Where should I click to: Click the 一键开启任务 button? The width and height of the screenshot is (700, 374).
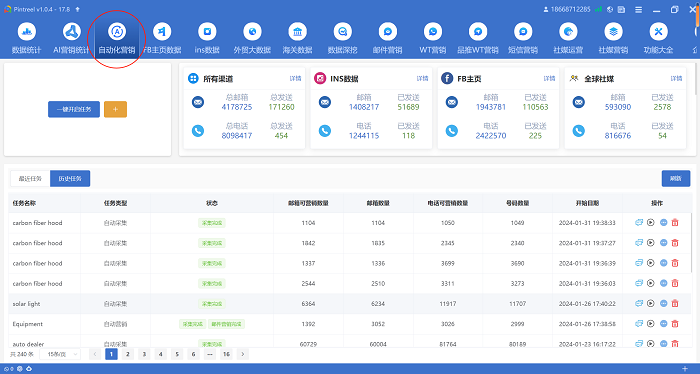[74, 109]
